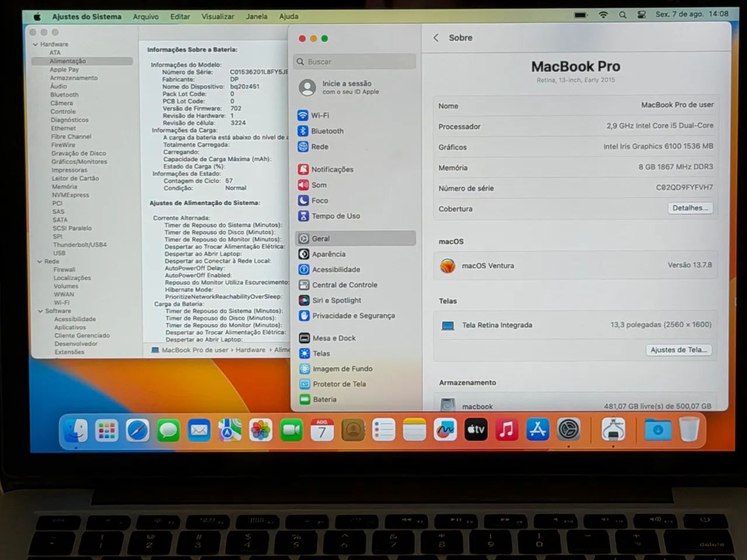Open Ajustes de Tela button
747x560 pixels.
679,350
